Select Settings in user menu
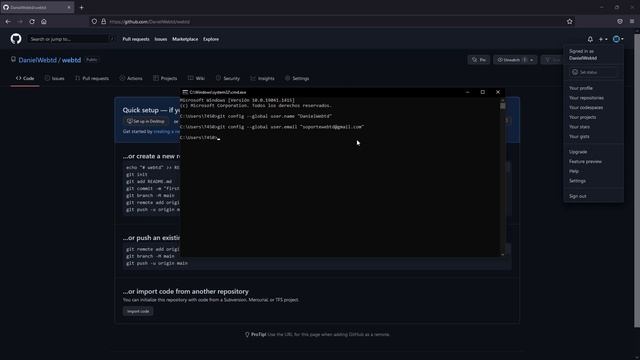Screen dimensions: 640x360 tap(577, 181)
